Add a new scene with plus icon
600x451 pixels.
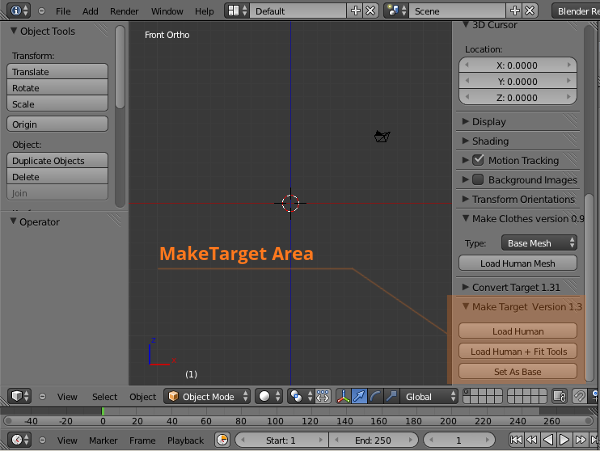click(x=515, y=11)
